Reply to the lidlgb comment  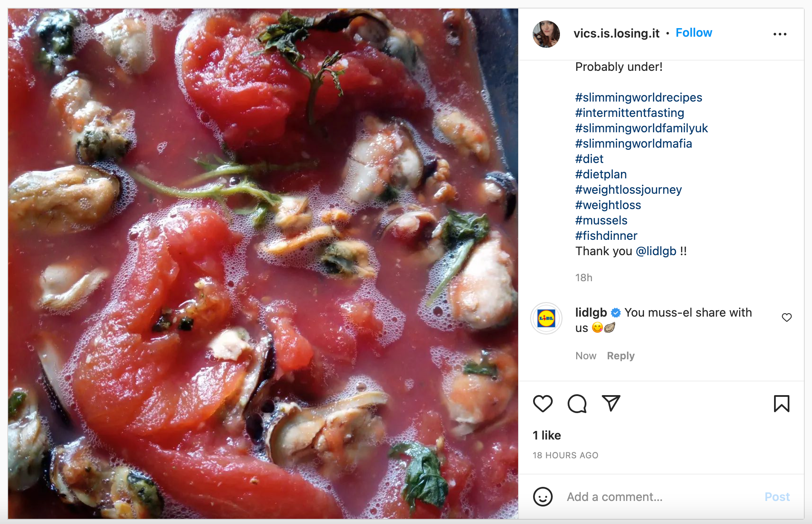click(x=621, y=356)
